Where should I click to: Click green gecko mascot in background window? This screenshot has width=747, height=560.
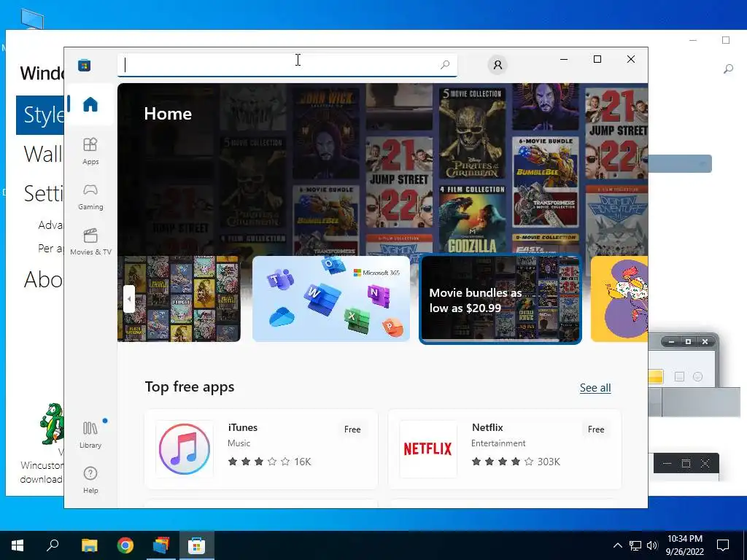[52, 423]
